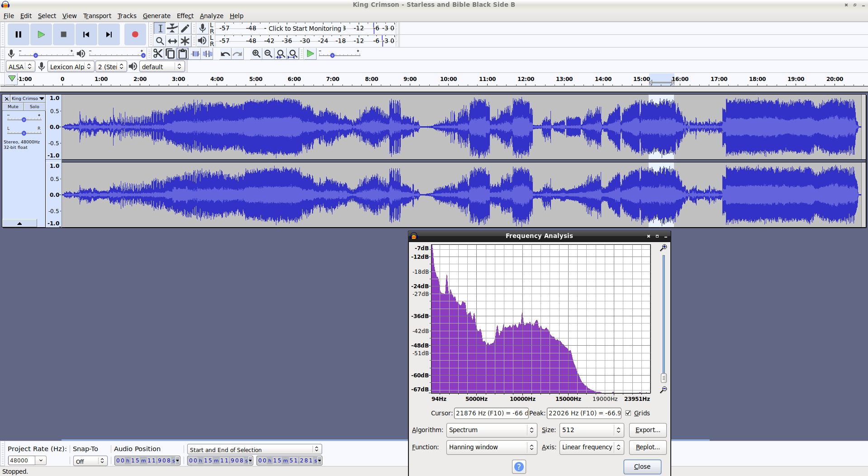Screen dimensions: 868x476
Task: Open the 2 (Stereo) channels dropdown
Action: [111, 67]
